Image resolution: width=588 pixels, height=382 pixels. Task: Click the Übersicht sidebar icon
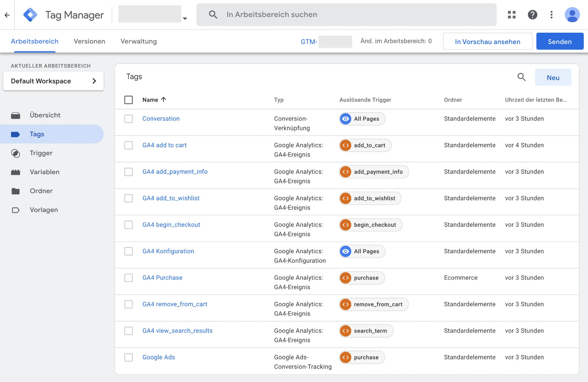point(16,115)
